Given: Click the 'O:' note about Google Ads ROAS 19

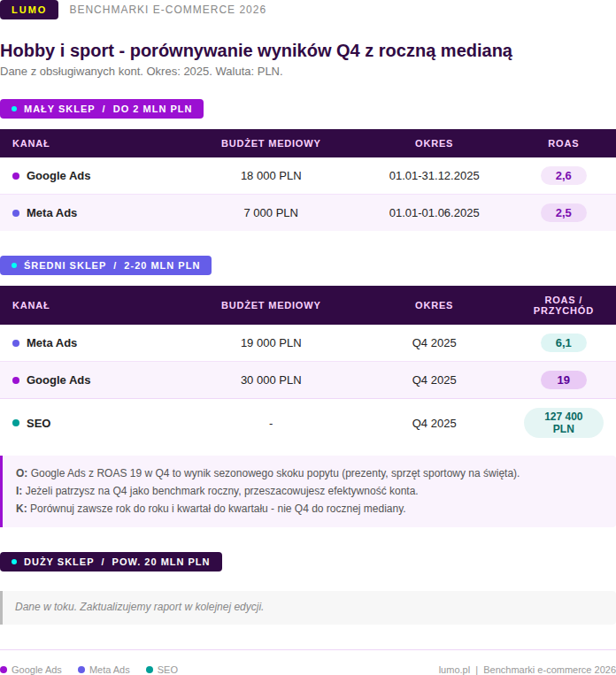Looking at the screenshot, I should 268,473.
